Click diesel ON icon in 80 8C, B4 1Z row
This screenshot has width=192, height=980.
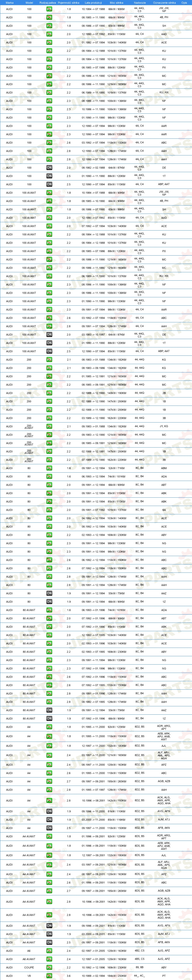point(49,601)
